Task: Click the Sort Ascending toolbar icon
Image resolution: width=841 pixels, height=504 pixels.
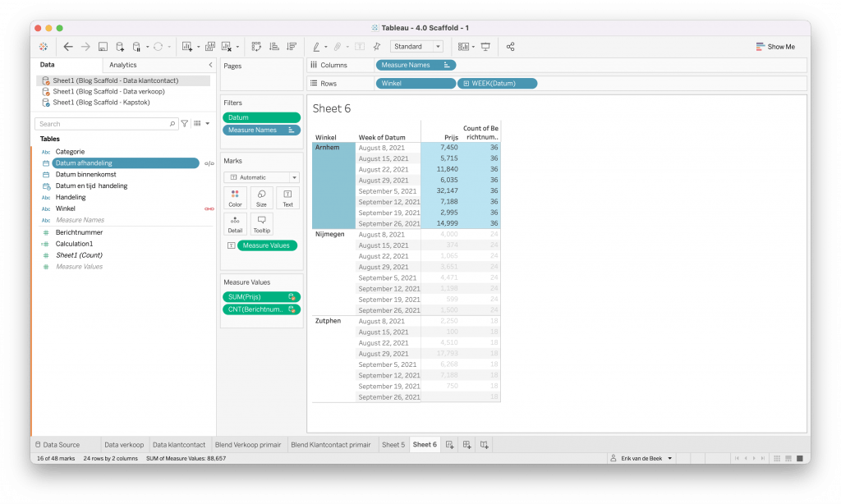Action: 273,47
